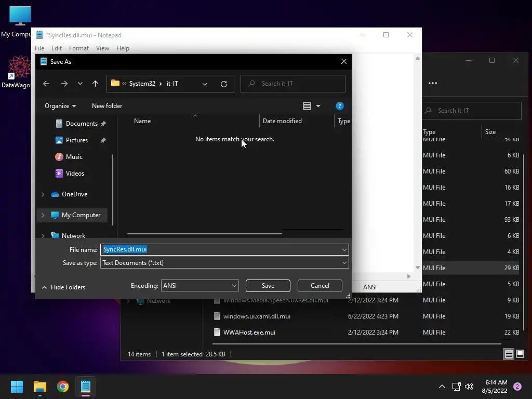Click the Back arrow in Save As dialog
Image resolution: width=532 pixels, height=399 pixels.
click(46, 84)
